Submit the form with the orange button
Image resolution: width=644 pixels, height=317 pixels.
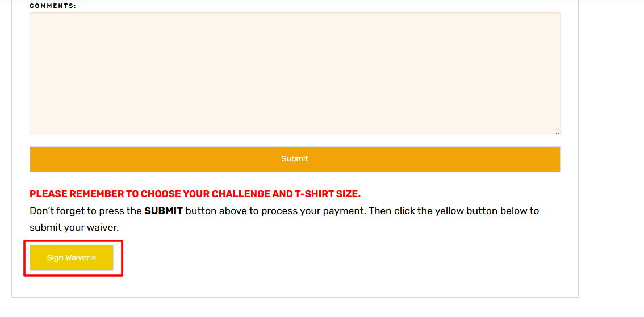tap(295, 159)
